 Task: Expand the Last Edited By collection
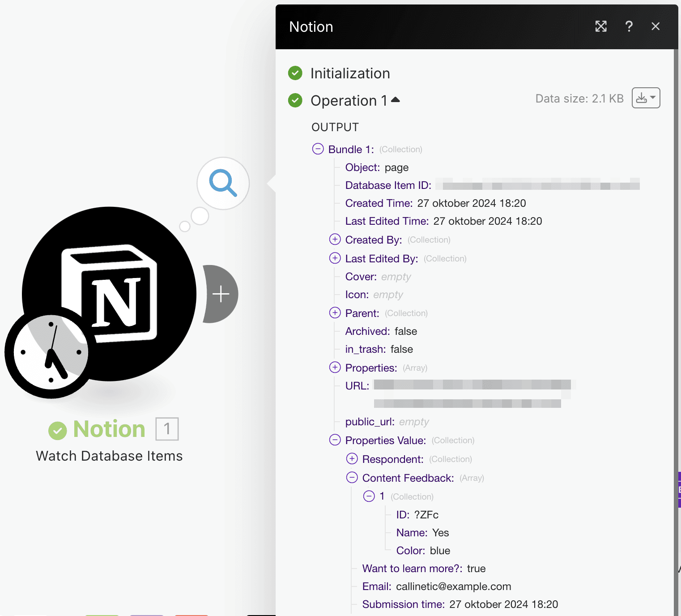pyautogui.click(x=335, y=258)
